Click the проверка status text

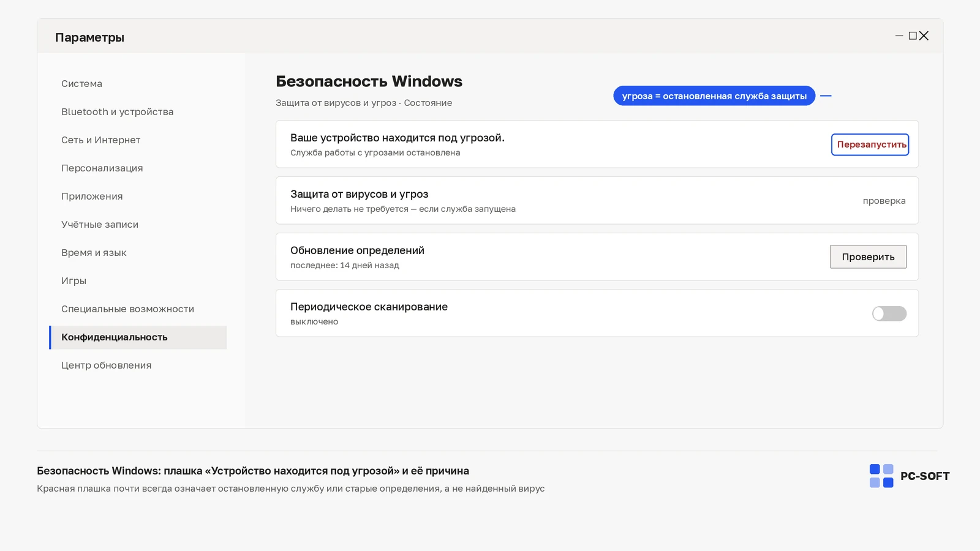point(884,201)
